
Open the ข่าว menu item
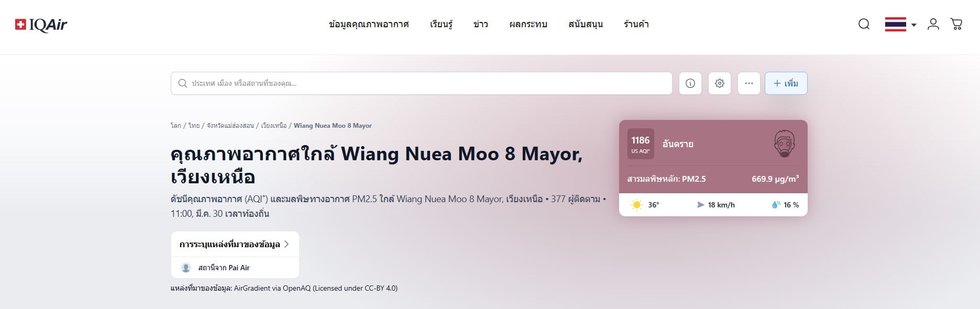click(x=481, y=24)
